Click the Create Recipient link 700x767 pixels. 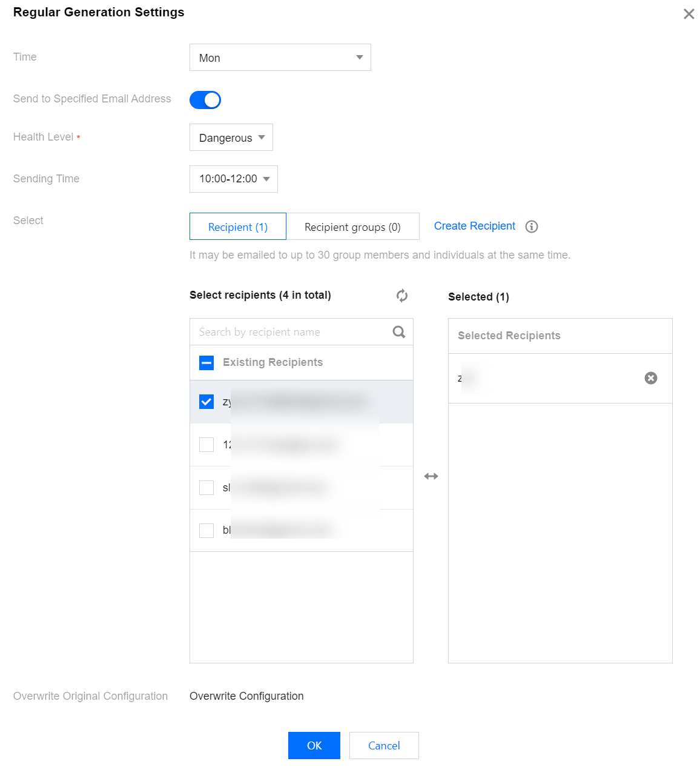pos(474,226)
